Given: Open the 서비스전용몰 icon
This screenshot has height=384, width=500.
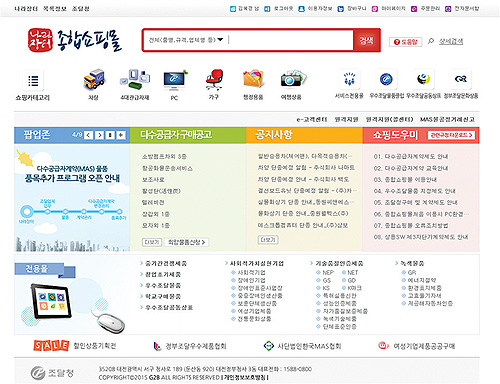Looking at the screenshot, I should coord(349,79).
